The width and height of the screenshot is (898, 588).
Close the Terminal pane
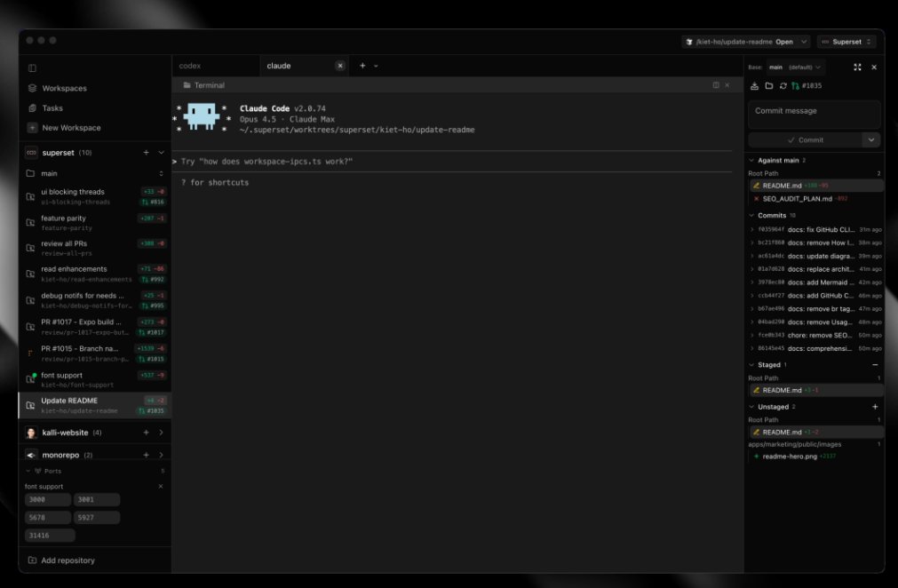coord(727,85)
